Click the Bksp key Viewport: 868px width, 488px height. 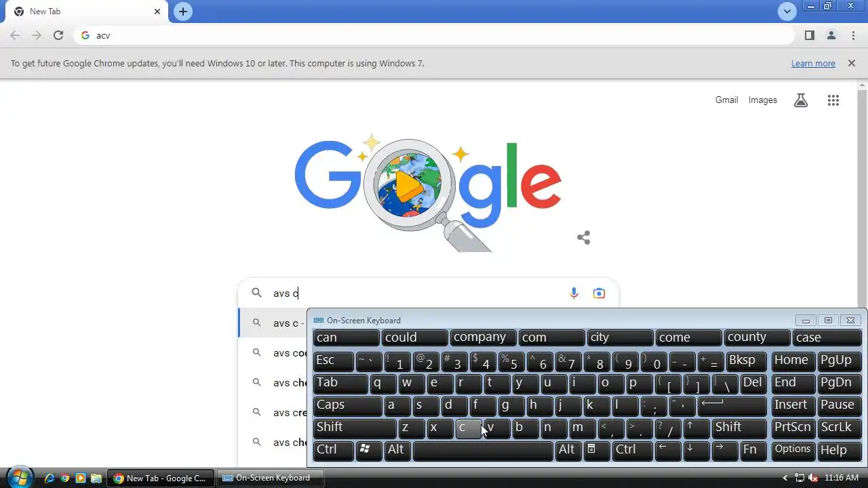pos(746,361)
